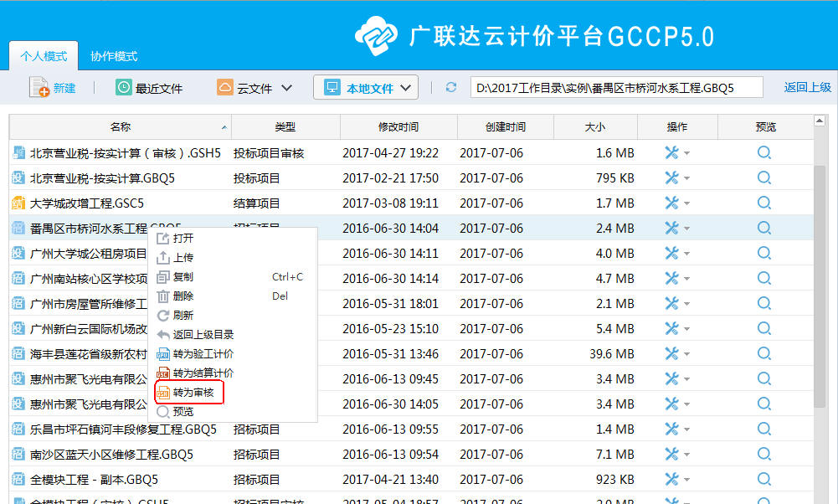Click the preview magnifier in the 北京营业税 审核 row

point(763,153)
